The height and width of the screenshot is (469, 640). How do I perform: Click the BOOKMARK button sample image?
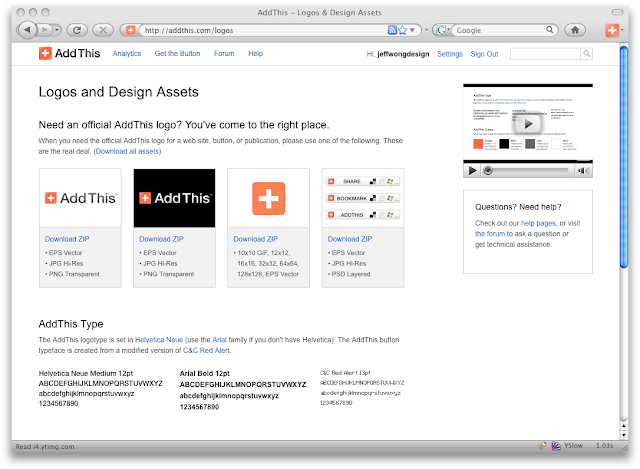362,198
